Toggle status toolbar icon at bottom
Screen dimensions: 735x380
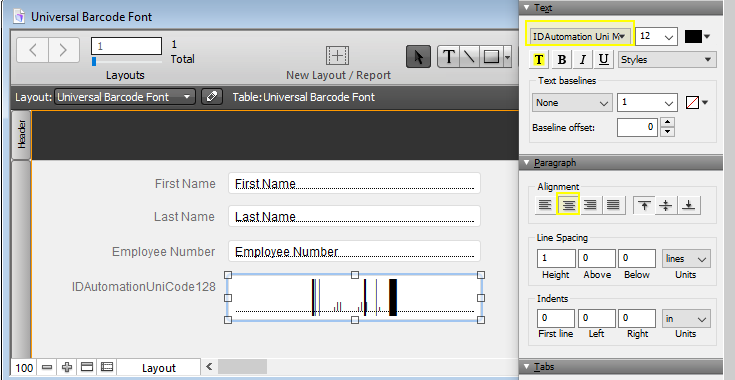pyautogui.click(x=87, y=367)
